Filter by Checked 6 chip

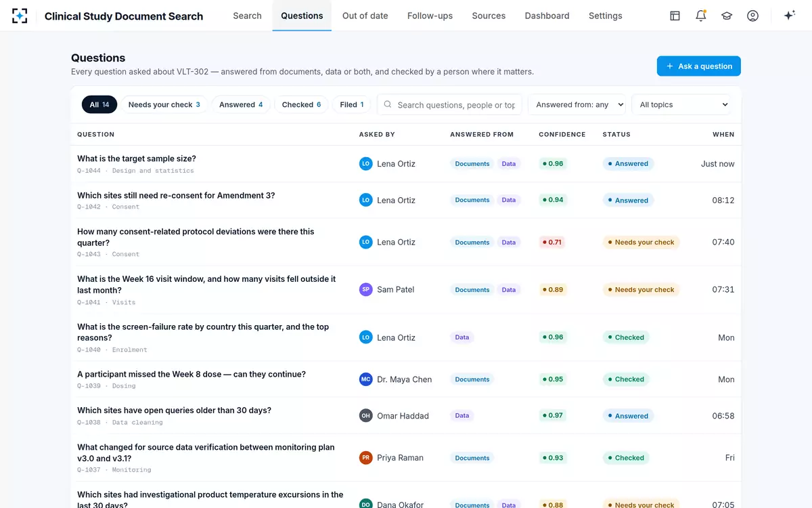click(x=302, y=104)
